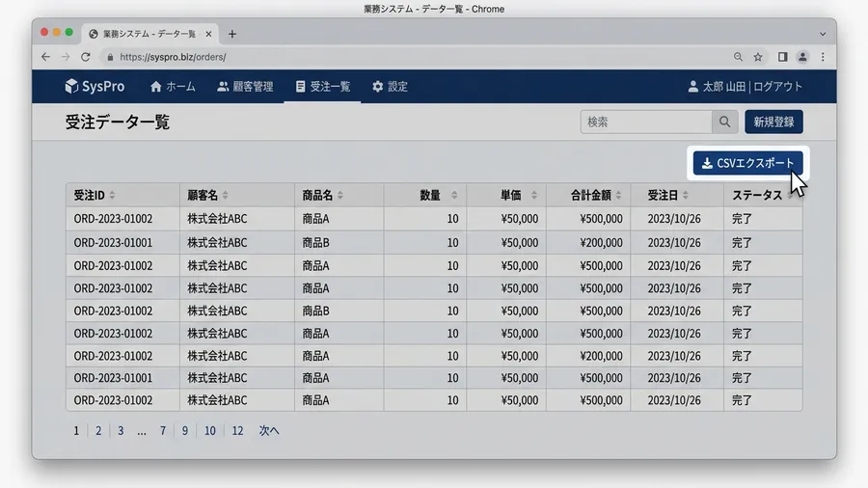Click the CSVエクスポート button
Image resolution: width=868 pixels, height=488 pixels.
coord(747,163)
